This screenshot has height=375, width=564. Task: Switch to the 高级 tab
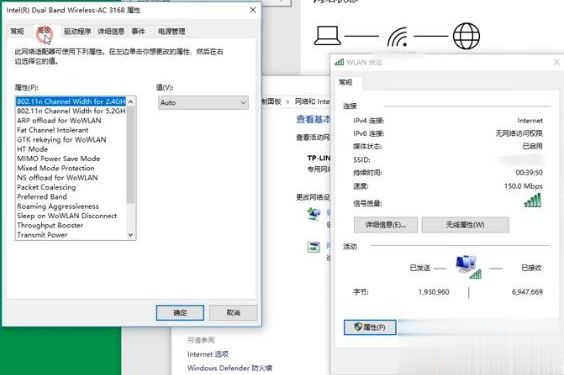point(44,32)
